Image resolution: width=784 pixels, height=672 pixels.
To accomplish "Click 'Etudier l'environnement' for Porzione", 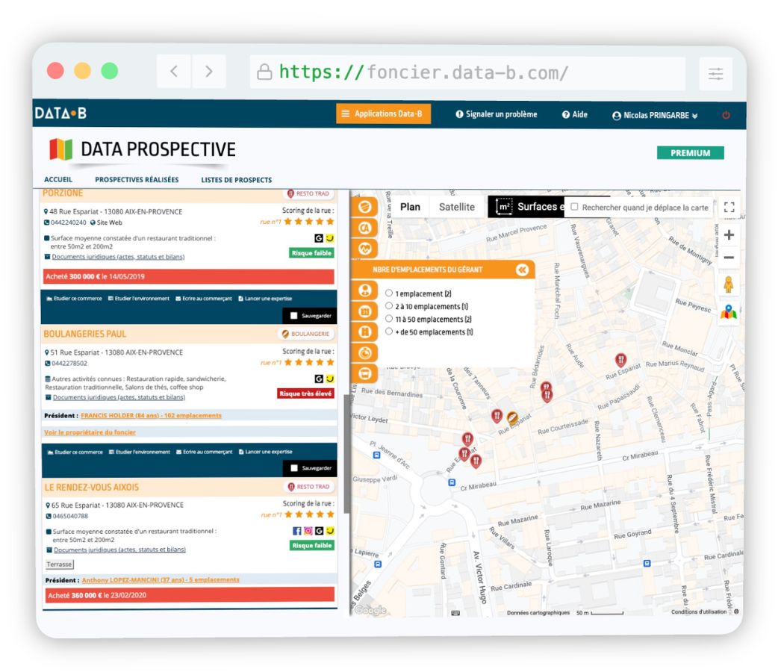I will pos(138,299).
